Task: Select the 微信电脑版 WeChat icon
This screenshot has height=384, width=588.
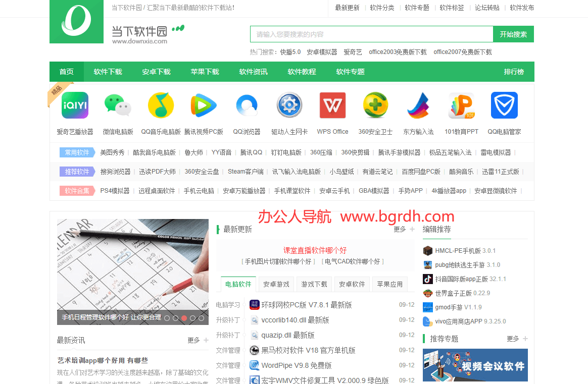Action: coord(118,105)
